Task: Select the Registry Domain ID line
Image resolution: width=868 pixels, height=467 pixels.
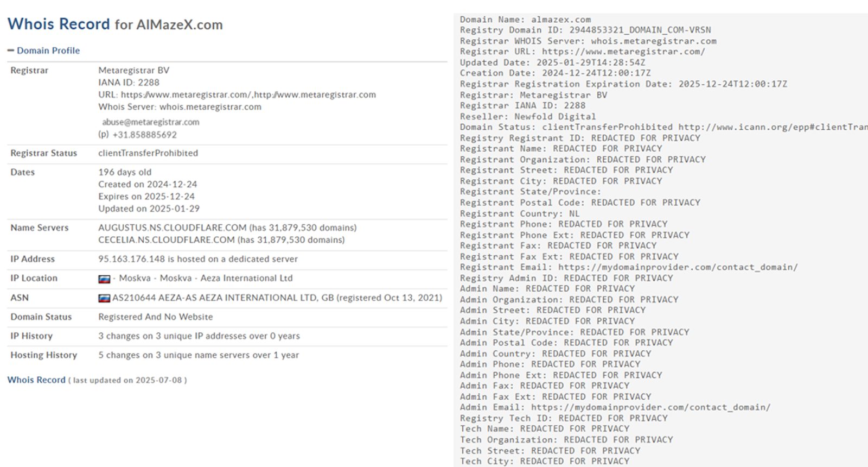Action: tap(585, 30)
